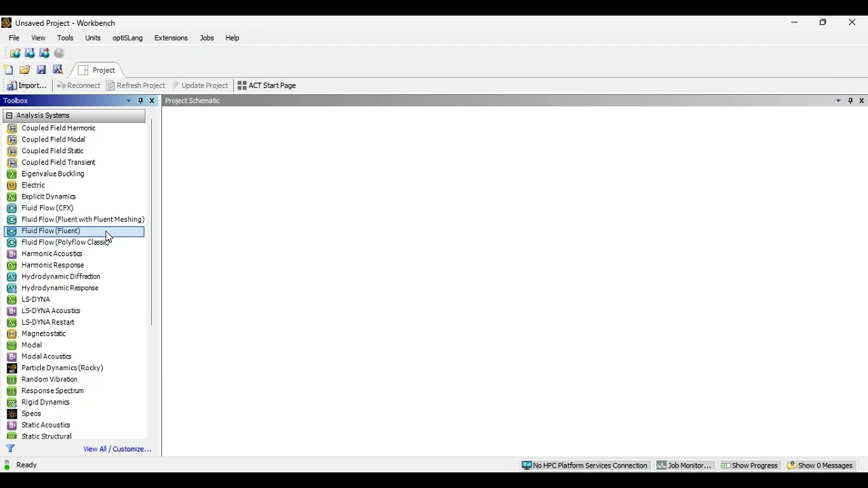
Task: Click the Electric system icon
Action: click(12, 185)
